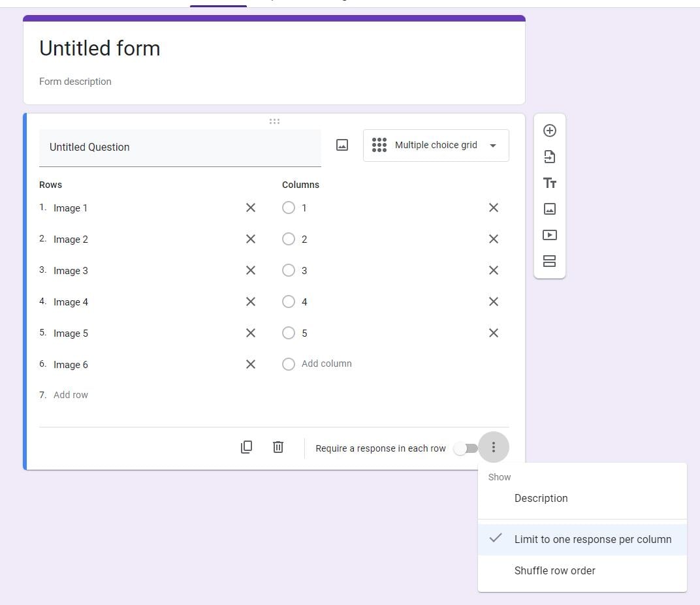
Task: Delete the question using trash icon
Action: 278,447
